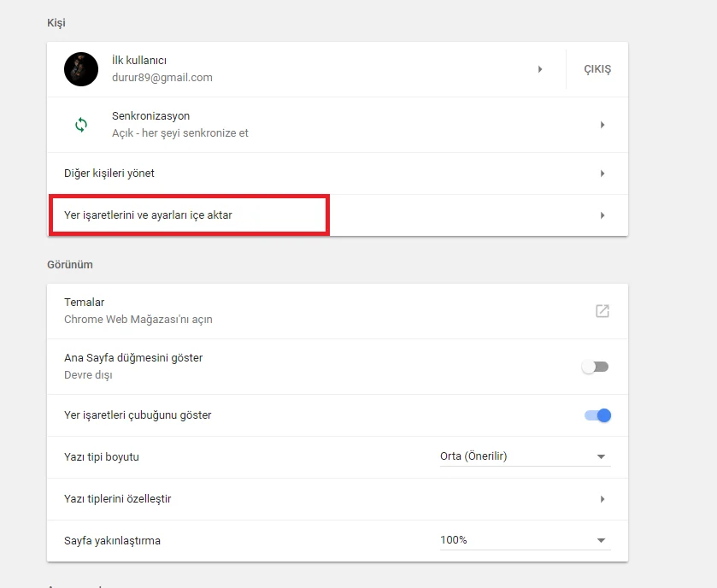Click the green sync icon

[x=81, y=125]
